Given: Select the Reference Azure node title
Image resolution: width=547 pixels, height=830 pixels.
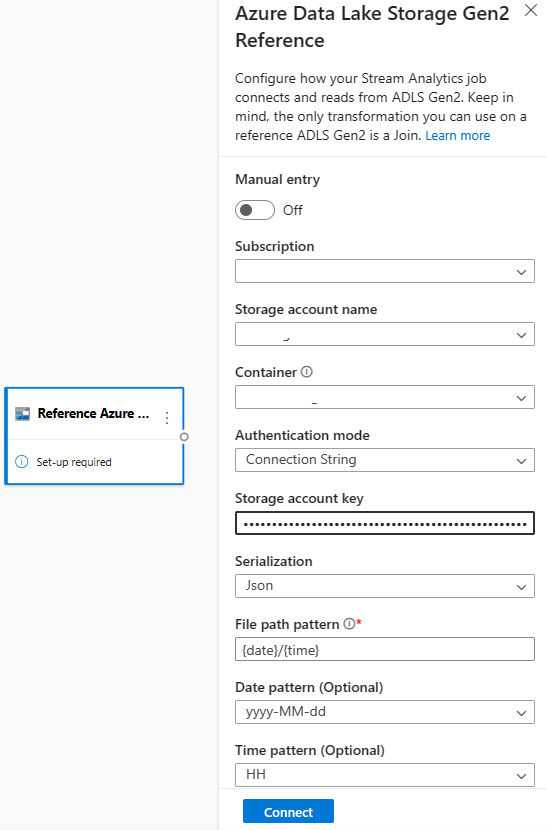Looking at the screenshot, I should 93,413.
